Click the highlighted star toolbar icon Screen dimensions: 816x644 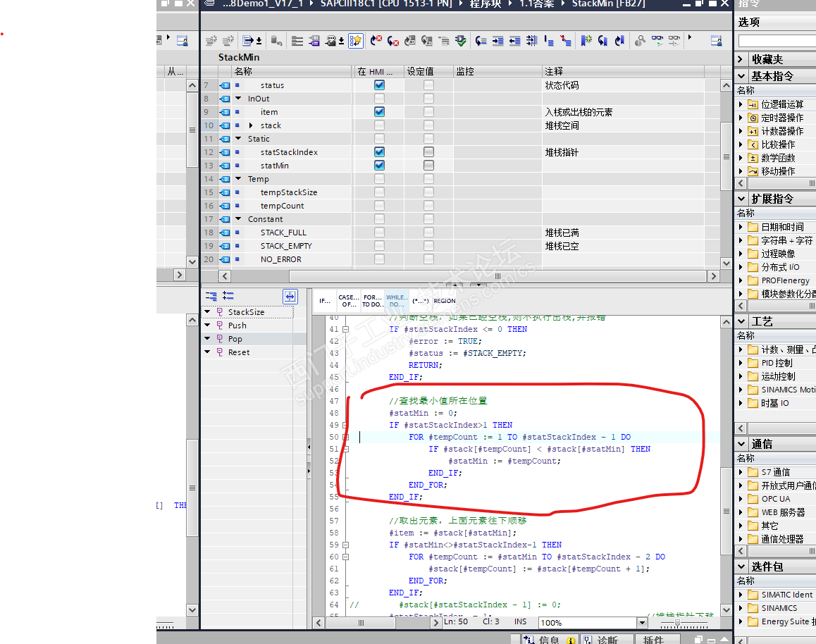point(356,41)
